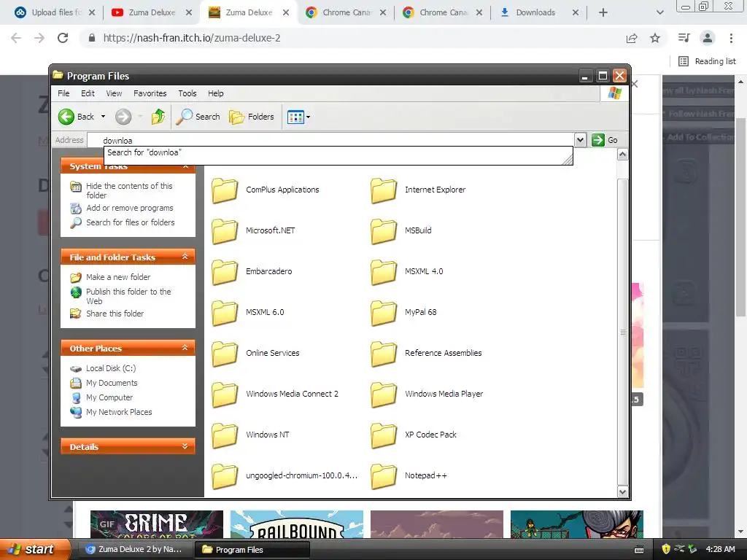Select the ungoogled-chromium folder icon
This screenshot has height=560, width=747.
coord(225,476)
